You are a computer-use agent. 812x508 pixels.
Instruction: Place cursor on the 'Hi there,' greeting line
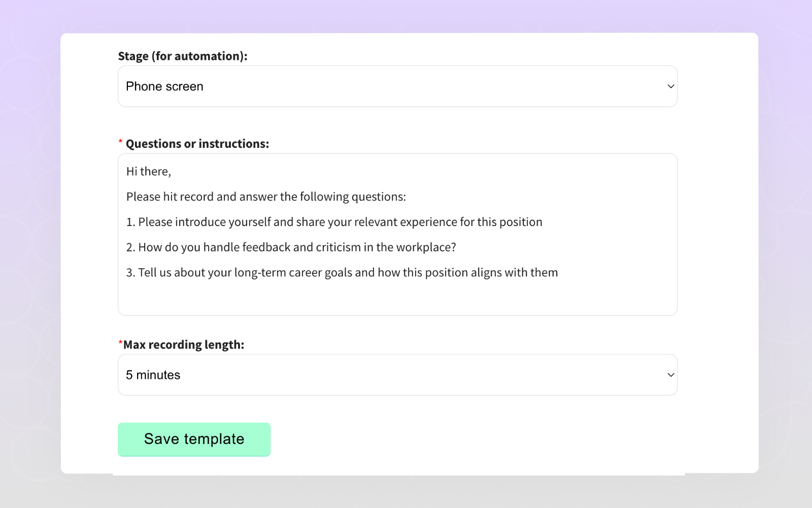click(148, 171)
